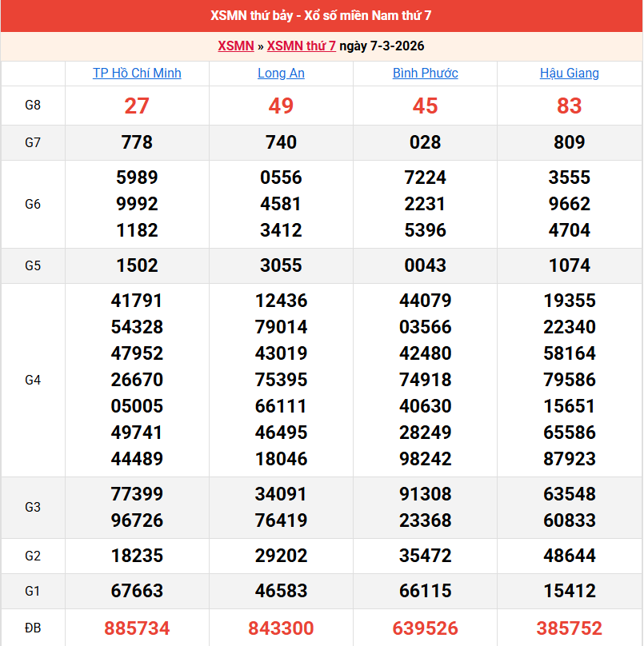Click the G8 prize row label
644x646 pixels.
[33, 106]
